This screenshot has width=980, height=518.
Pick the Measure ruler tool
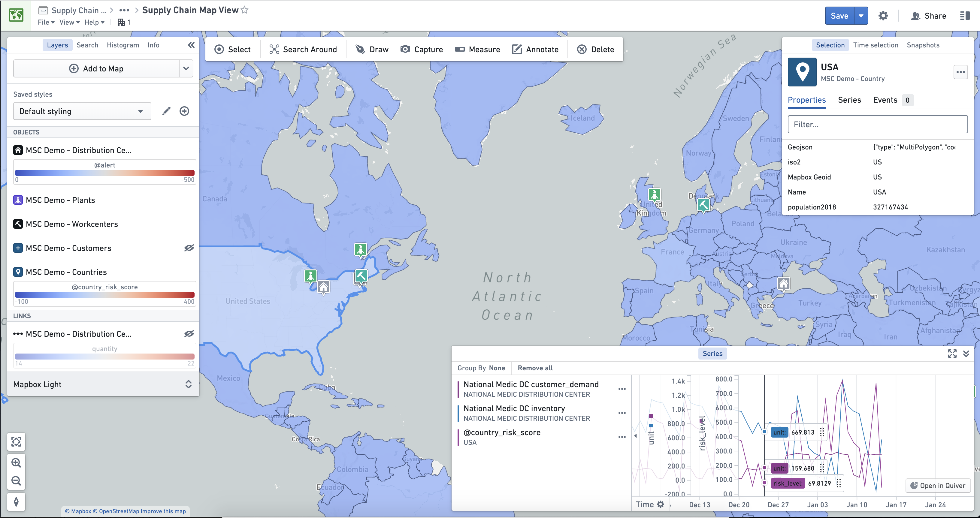pos(477,50)
